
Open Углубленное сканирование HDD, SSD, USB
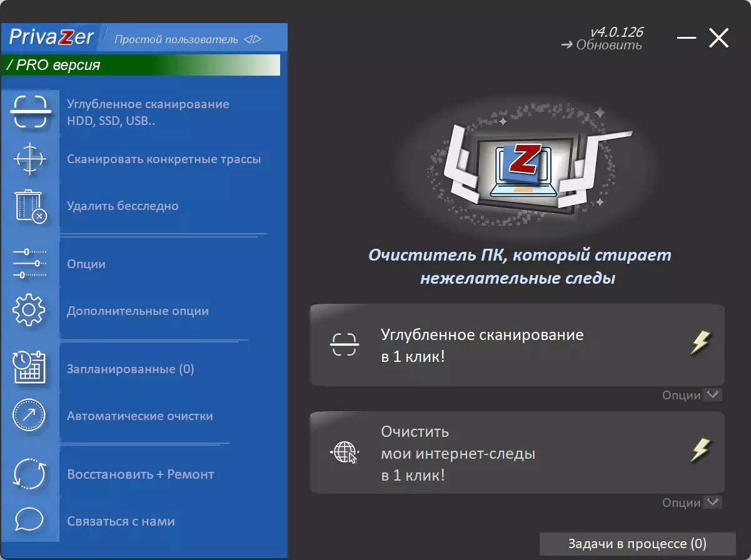148,112
